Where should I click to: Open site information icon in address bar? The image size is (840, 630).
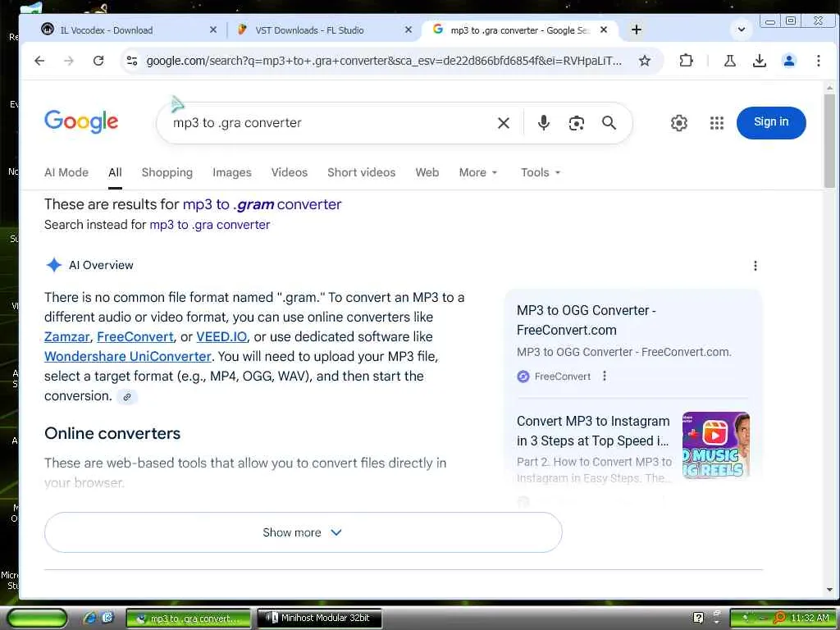point(132,61)
